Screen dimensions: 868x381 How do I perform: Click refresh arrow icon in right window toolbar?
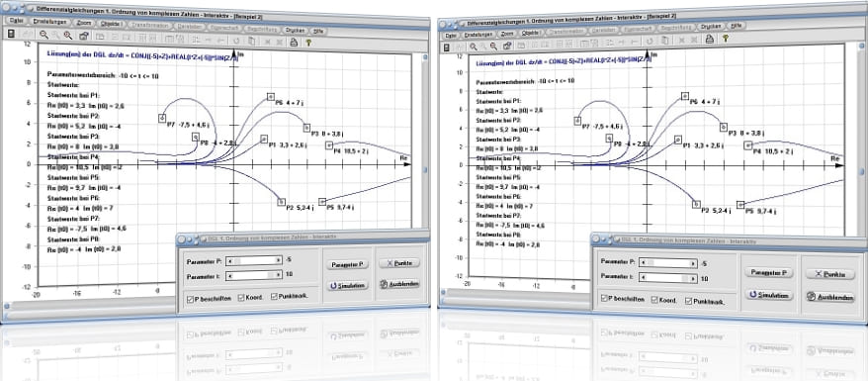click(650, 41)
